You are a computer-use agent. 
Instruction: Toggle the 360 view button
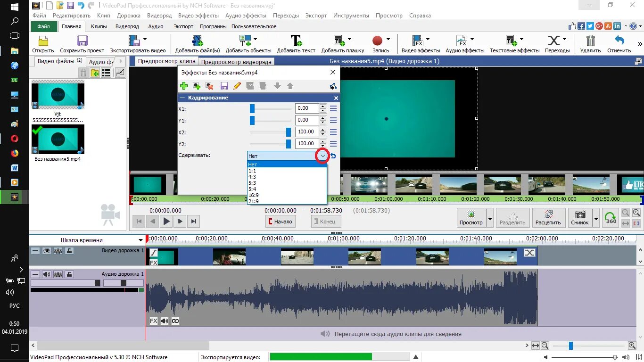coord(611,218)
